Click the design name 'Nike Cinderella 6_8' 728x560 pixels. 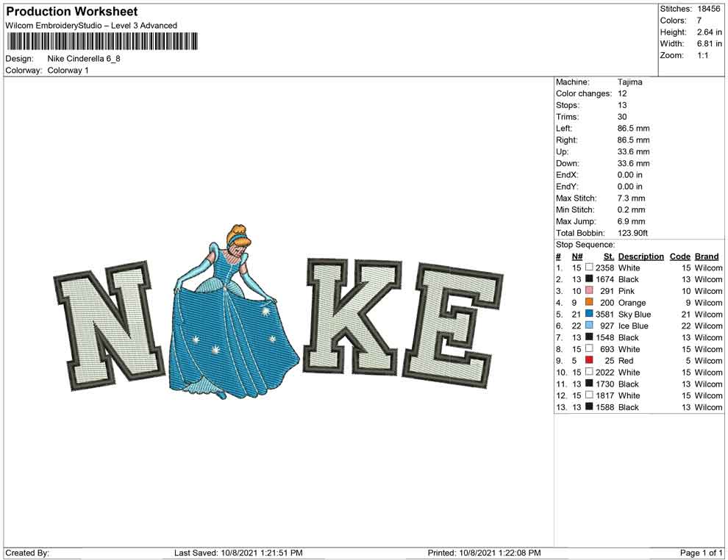point(84,59)
